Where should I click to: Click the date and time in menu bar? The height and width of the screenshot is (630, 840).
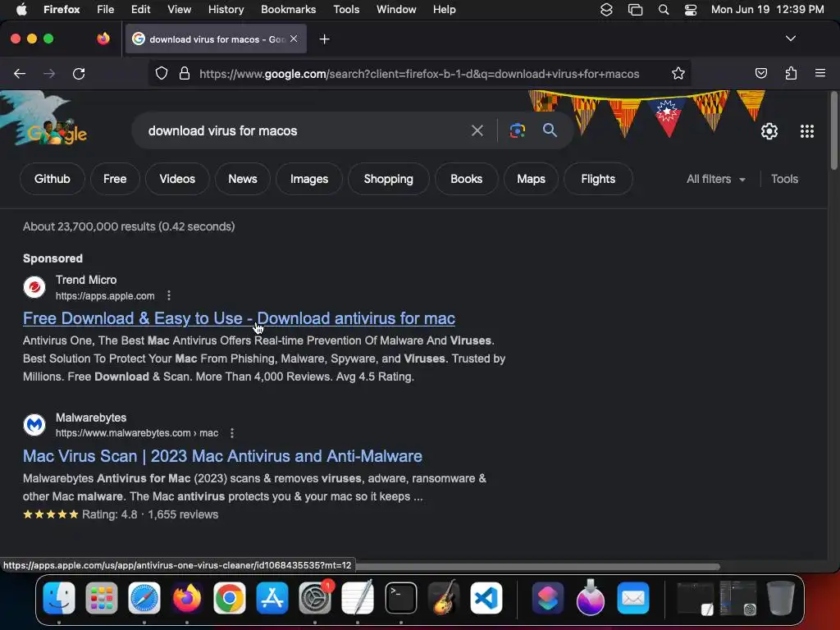pos(767,9)
